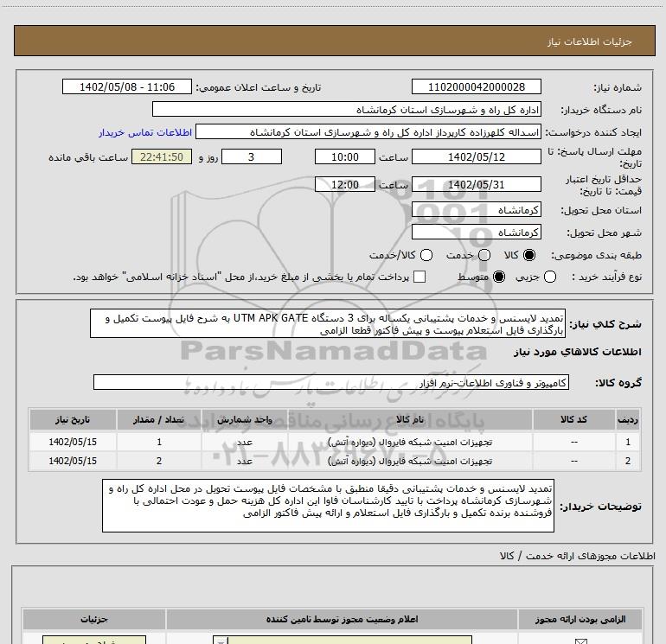Click the need date 1402/05/15 in row 1
Screen dimensions: 666x644
[x=73, y=442]
